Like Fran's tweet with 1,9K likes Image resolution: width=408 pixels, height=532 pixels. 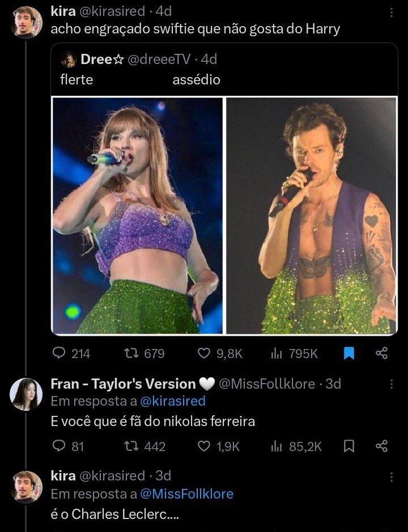(x=203, y=446)
